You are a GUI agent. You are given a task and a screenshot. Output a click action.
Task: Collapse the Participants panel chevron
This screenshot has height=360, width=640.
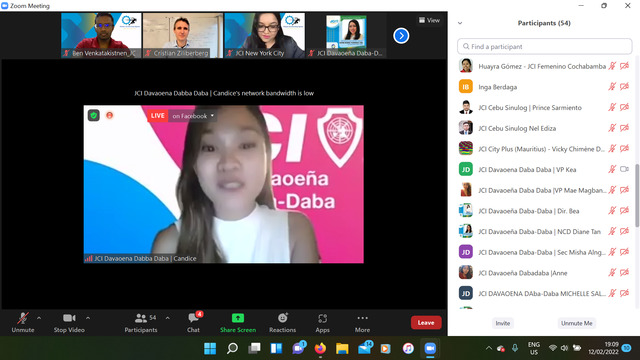[460, 23]
